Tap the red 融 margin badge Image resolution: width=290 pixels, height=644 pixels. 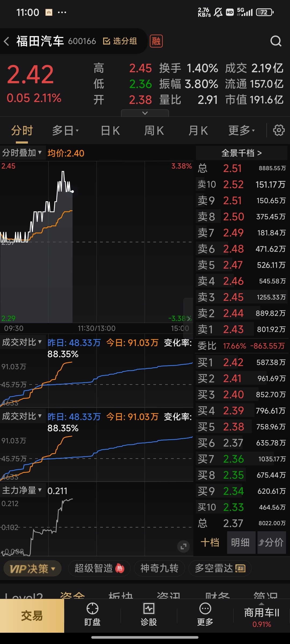click(156, 41)
